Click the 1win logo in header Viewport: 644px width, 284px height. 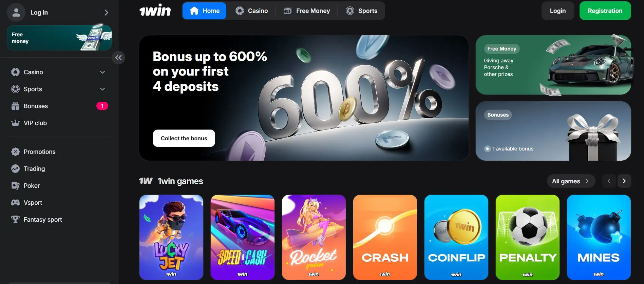click(x=155, y=11)
